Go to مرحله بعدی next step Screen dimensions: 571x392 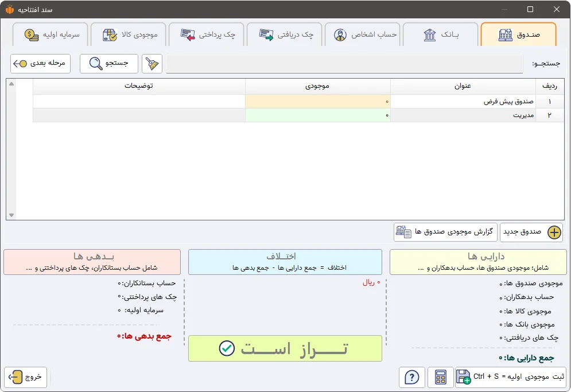tap(40, 64)
